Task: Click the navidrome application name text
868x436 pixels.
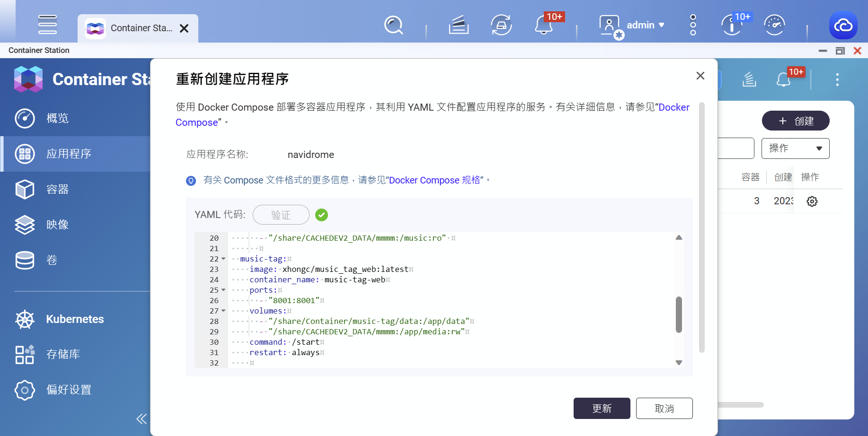Action: click(x=311, y=155)
